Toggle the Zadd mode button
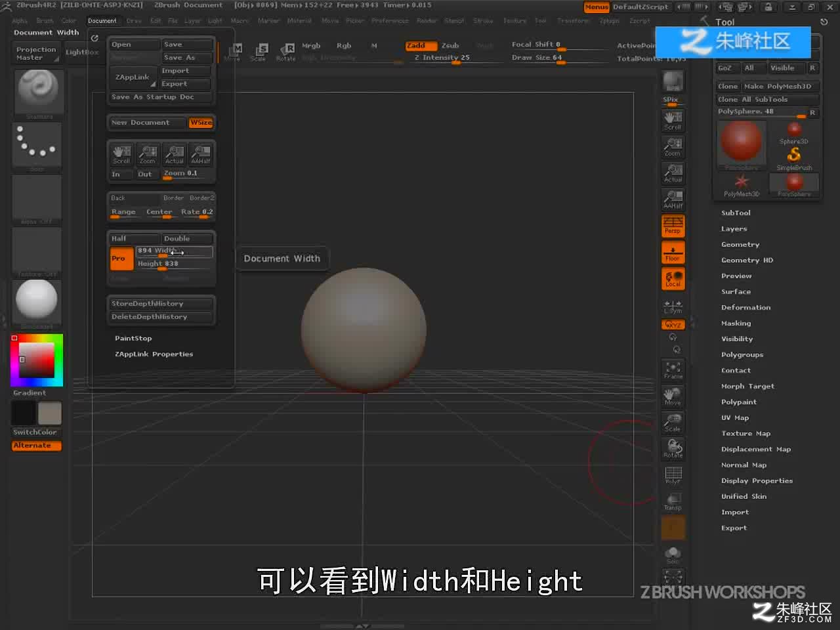 pos(420,46)
